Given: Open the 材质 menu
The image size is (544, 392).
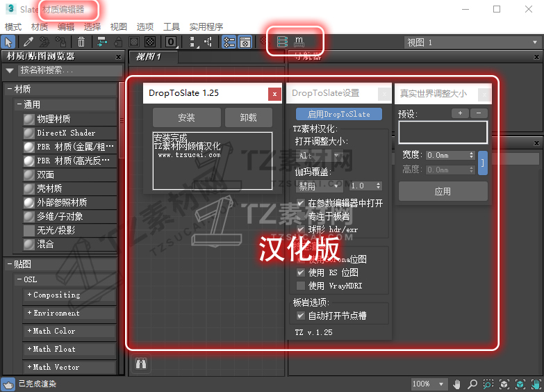Looking at the screenshot, I should [39, 26].
